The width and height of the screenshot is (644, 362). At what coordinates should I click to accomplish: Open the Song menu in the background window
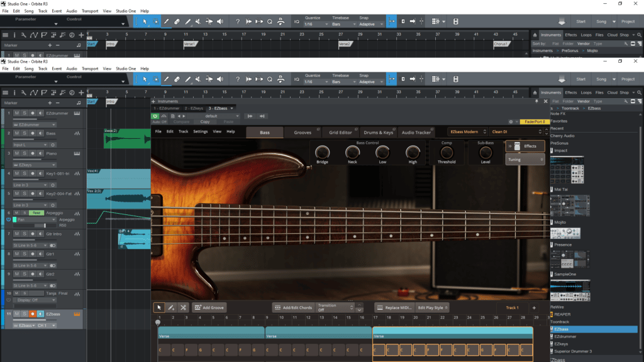tap(29, 11)
